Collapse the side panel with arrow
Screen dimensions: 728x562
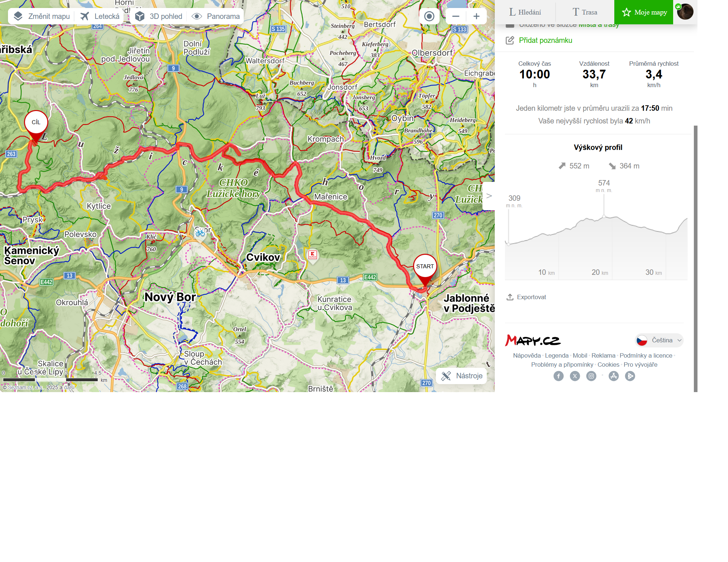(x=489, y=196)
